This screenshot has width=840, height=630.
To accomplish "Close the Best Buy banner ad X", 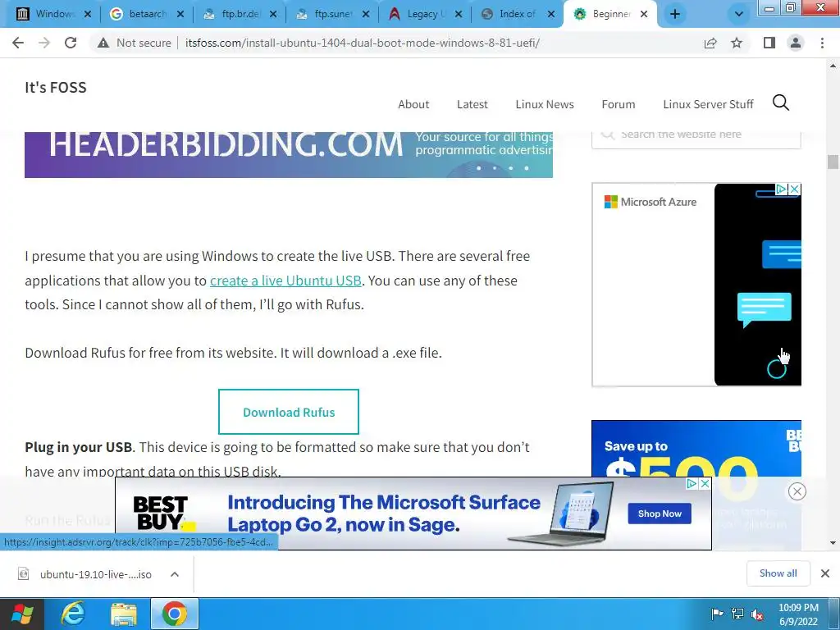I will (x=705, y=484).
